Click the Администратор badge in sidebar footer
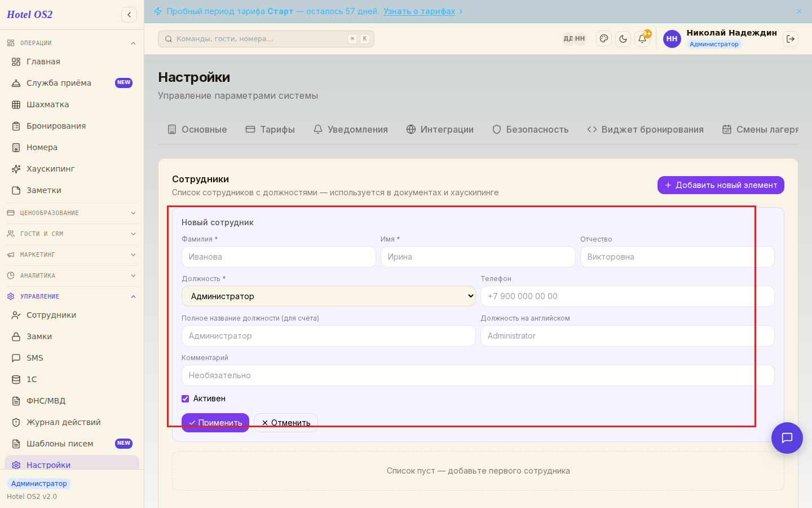The width and height of the screenshot is (812, 508). [x=39, y=484]
